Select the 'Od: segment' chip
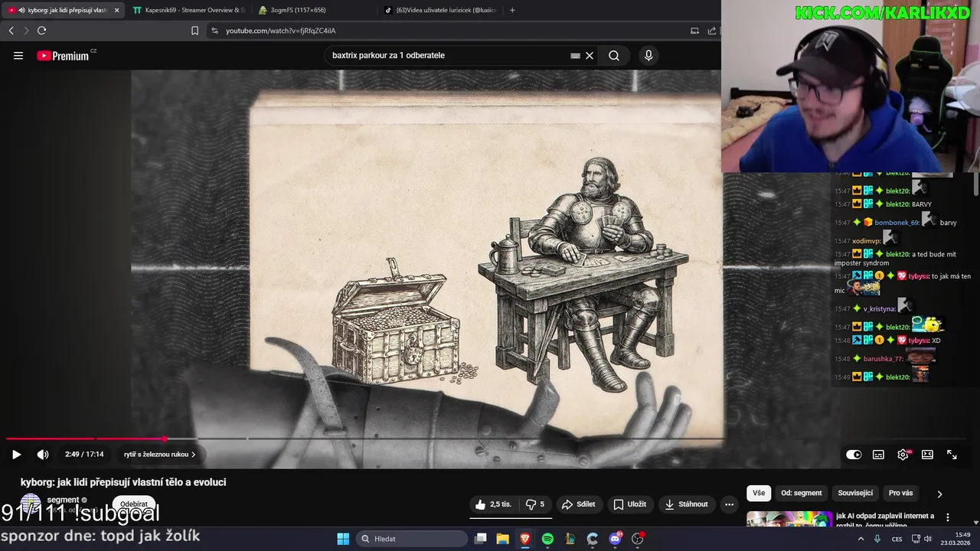Image resolution: width=980 pixels, height=551 pixels. point(801,494)
